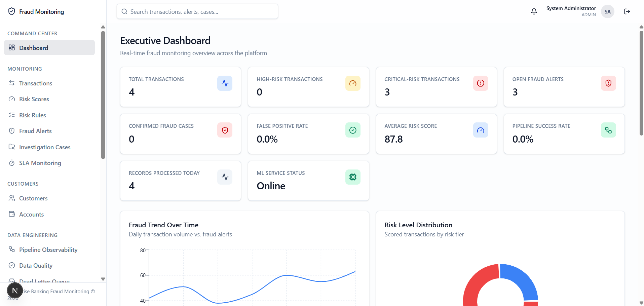The image size is (644, 306).
Task: Click the Fraud Alerts shield icon in sidebar
Action: 12,131
